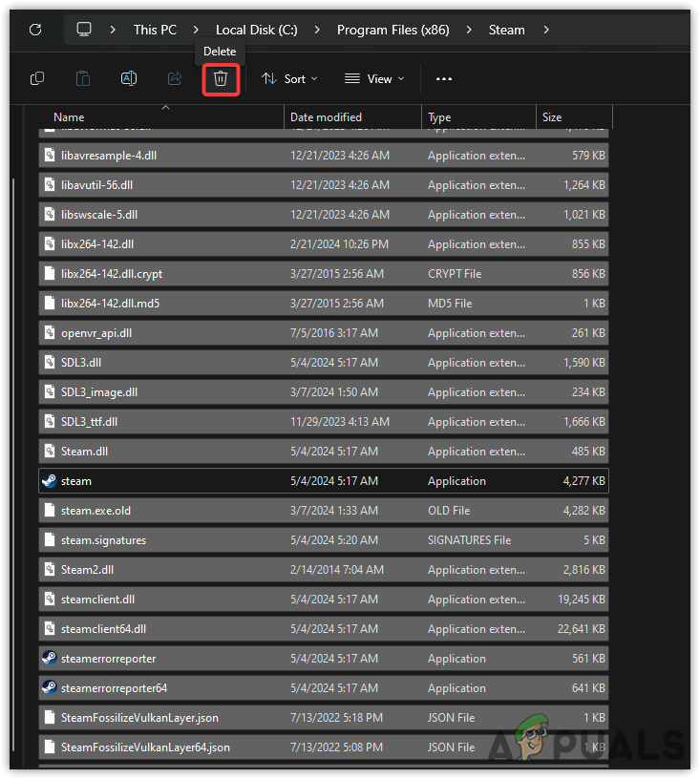Sort by Date modified column header
This screenshot has height=779, width=700.
point(326,117)
